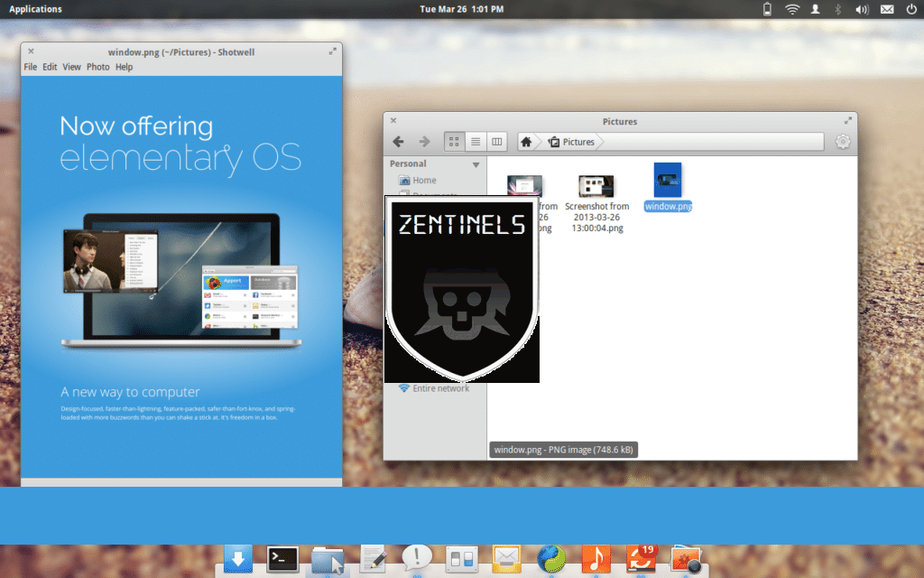Select the window.png file icon
Screen dimensions: 924x578
(x=668, y=180)
